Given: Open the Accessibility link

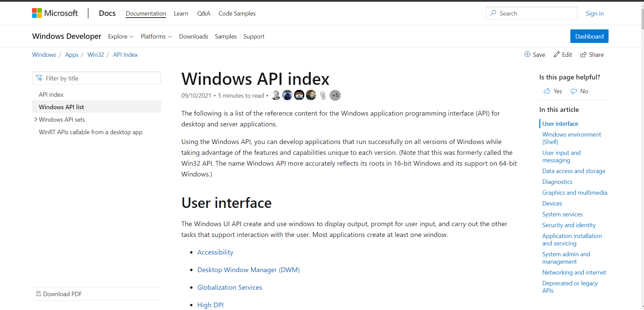Looking at the screenshot, I should (x=215, y=252).
